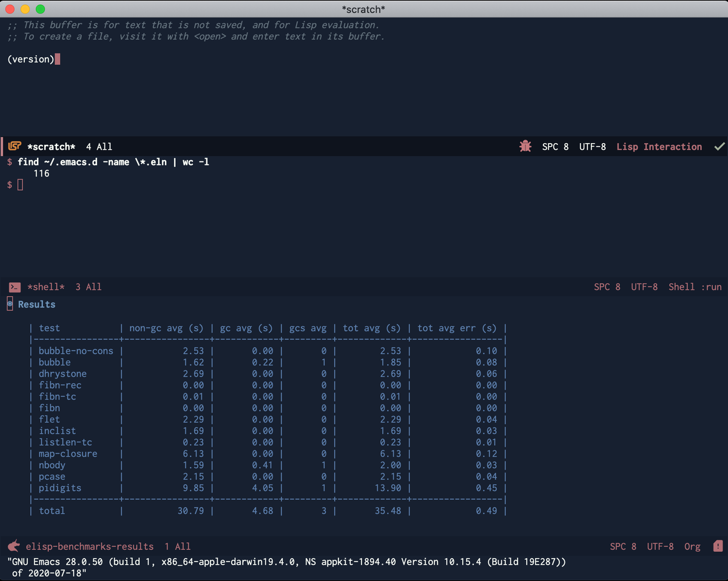
Task: Click SPC 8 indentation in the *scratch* mode line
Action: (555, 147)
